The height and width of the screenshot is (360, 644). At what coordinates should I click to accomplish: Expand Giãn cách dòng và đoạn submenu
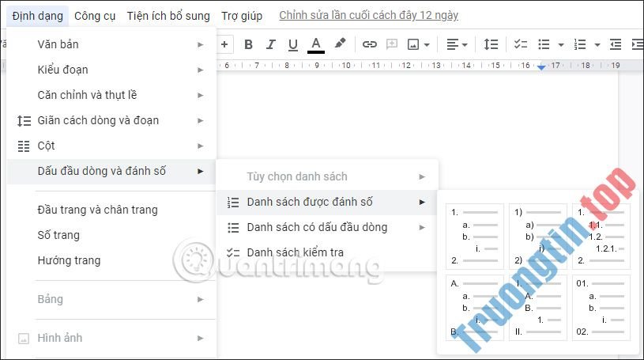(x=111, y=120)
